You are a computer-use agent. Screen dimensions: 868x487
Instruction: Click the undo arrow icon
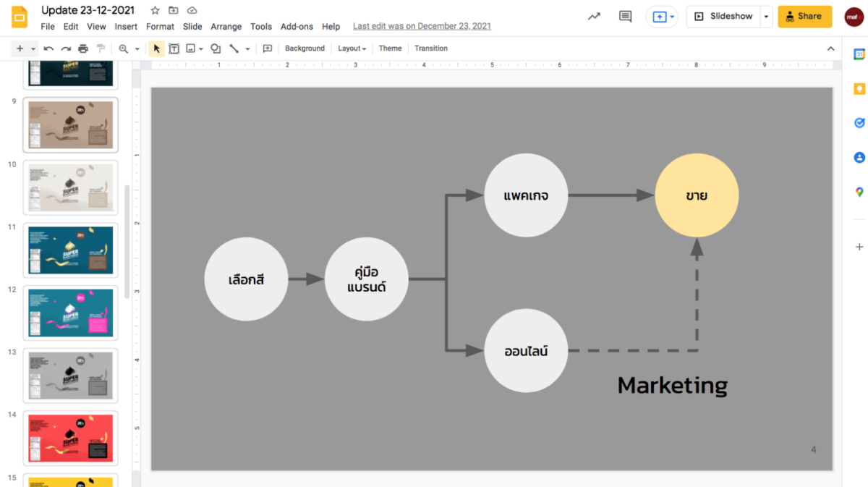tap(48, 48)
